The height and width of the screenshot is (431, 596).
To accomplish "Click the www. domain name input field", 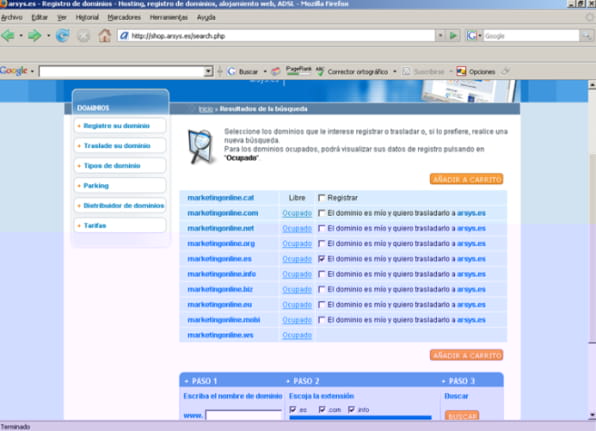I will point(243,415).
